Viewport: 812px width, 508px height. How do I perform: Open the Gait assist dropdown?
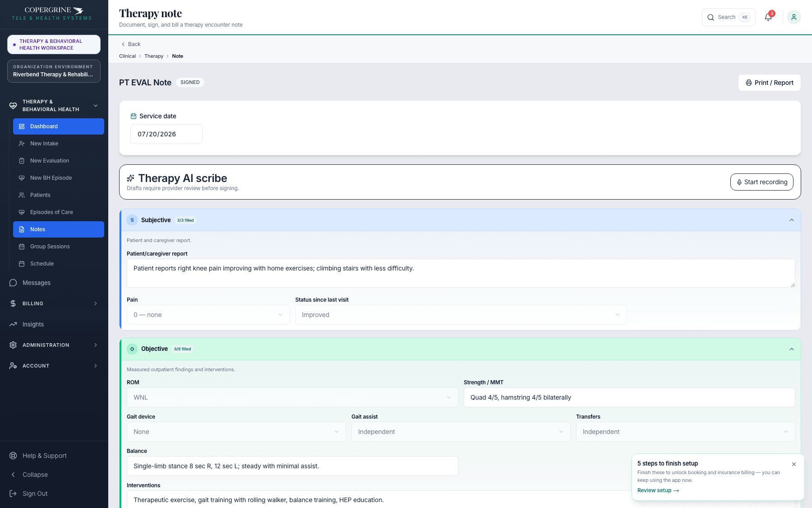click(461, 432)
